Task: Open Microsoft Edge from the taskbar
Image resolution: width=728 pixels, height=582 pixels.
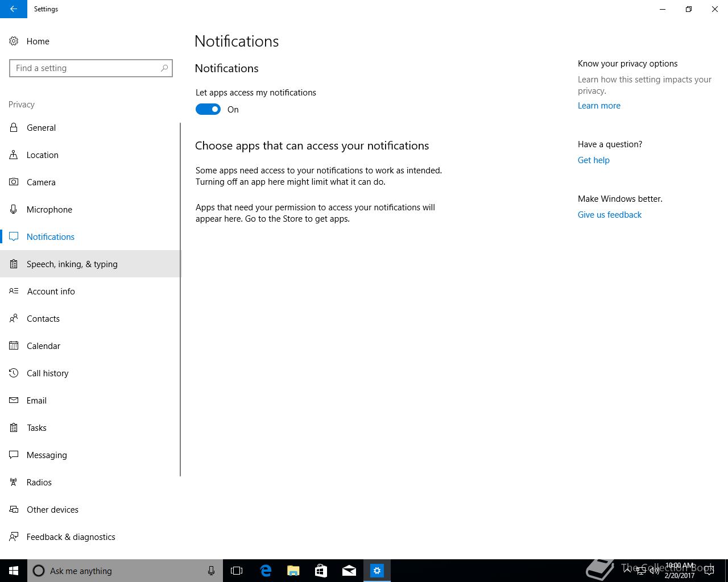Action: [266, 571]
